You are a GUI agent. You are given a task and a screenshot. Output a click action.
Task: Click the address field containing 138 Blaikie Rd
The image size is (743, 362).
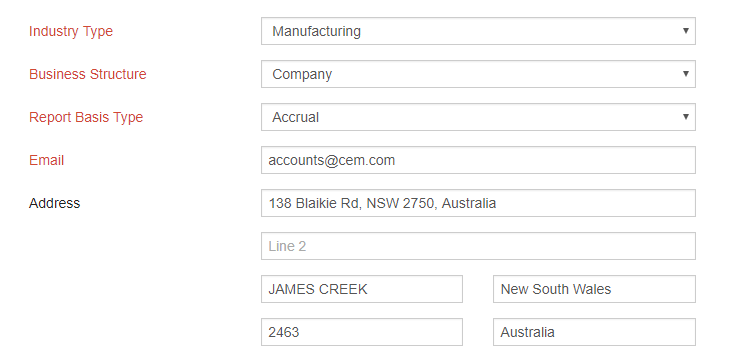(478, 203)
